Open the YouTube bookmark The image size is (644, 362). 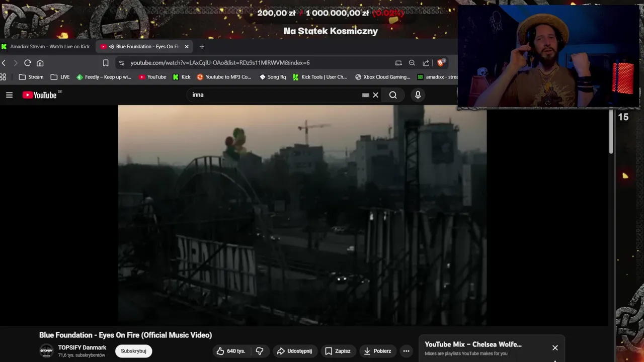(152, 77)
